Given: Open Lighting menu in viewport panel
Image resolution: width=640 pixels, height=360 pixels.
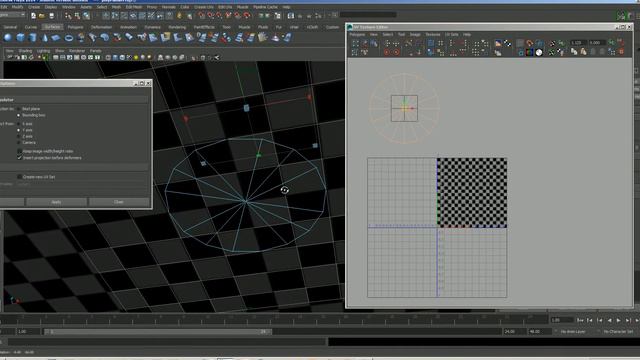Looking at the screenshot, I should tap(43, 51).
